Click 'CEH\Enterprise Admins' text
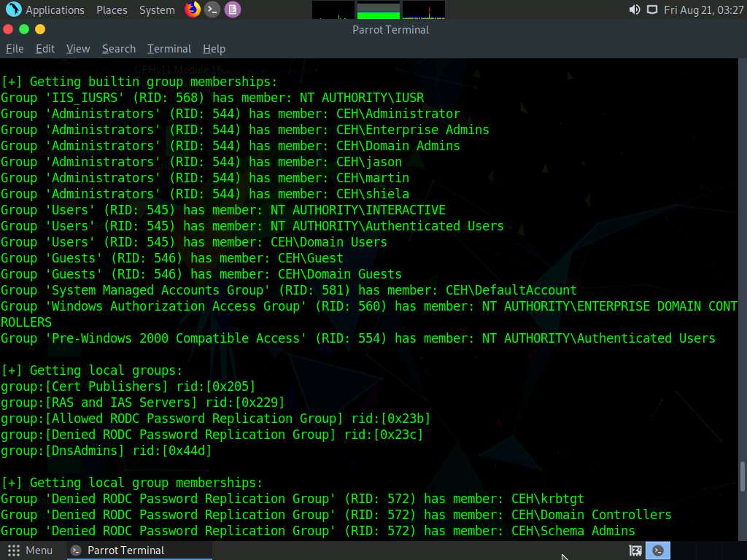This screenshot has height=560, width=747. pos(413,130)
